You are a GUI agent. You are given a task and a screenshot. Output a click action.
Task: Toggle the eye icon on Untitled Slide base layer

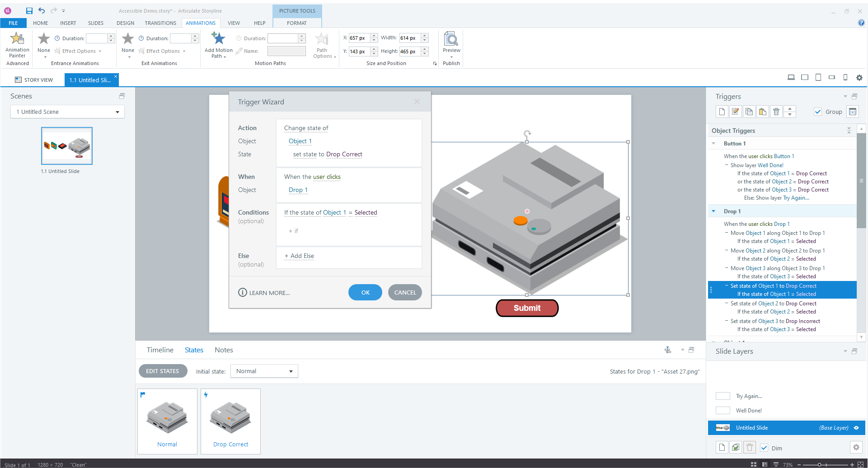click(856, 428)
